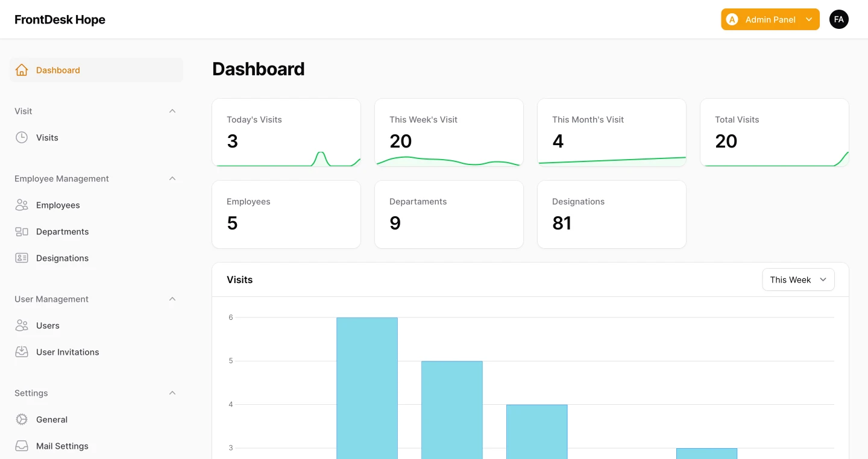Screen dimensions: 868x459
Task: Click the Designations count card showing 81
Action: click(x=612, y=214)
